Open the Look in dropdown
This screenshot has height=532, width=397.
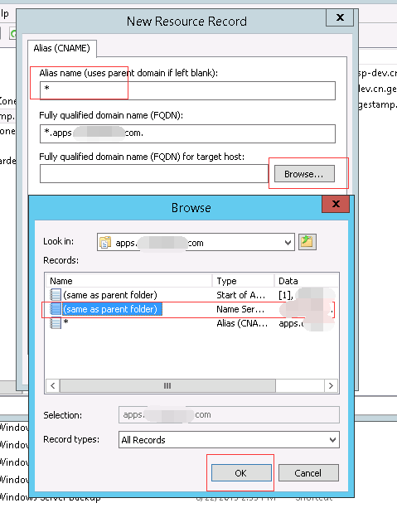tap(288, 243)
